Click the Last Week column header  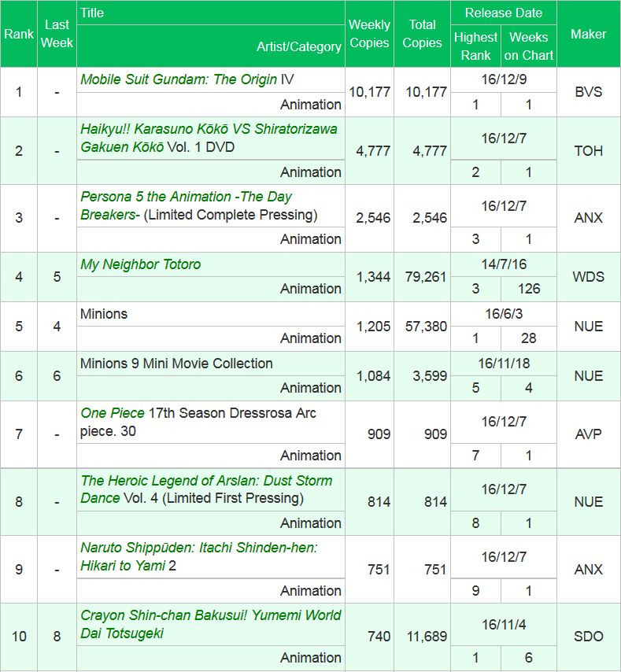(x=57, y=34)
